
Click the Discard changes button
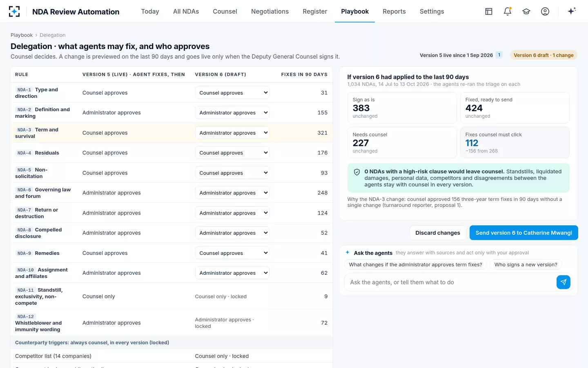coord(438,233)
